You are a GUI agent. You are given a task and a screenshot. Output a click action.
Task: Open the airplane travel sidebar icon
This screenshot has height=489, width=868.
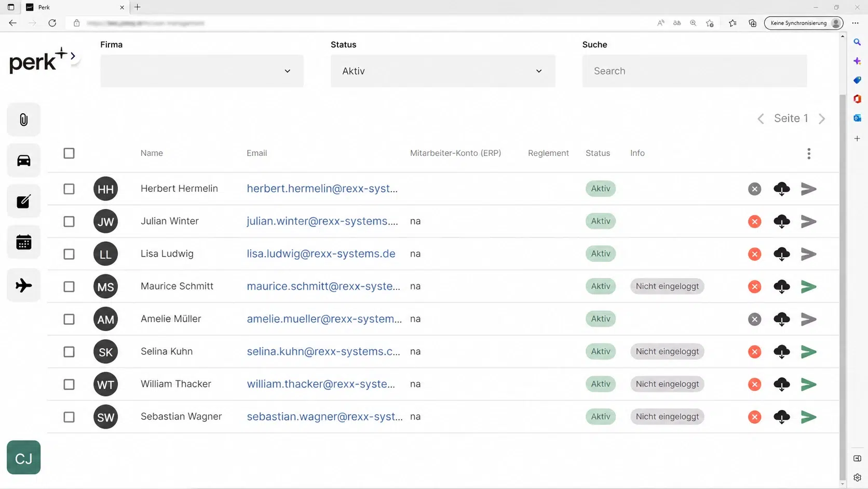23,285
